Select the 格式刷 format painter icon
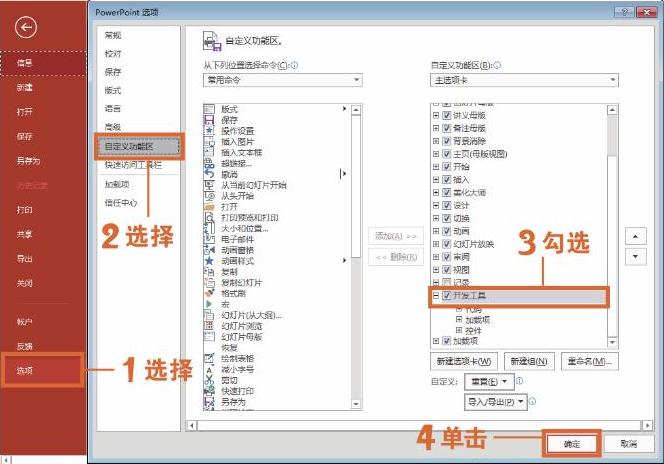 209,293
